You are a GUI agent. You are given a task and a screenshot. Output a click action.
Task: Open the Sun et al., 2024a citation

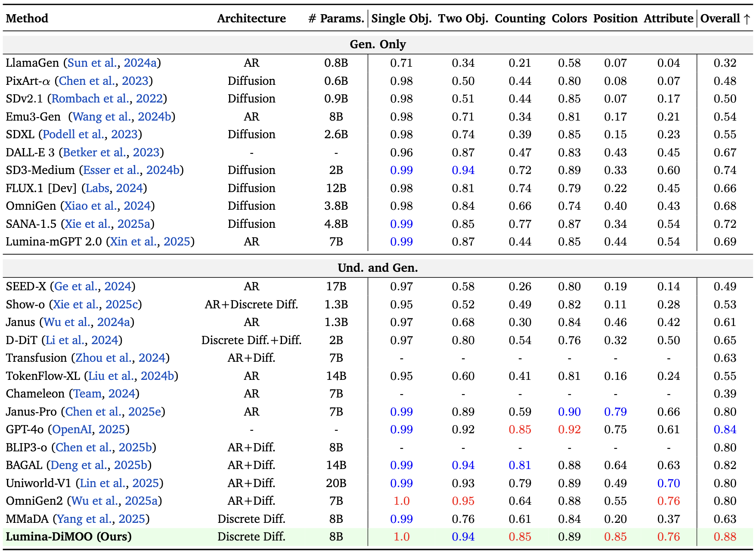(x=112, y=63)
